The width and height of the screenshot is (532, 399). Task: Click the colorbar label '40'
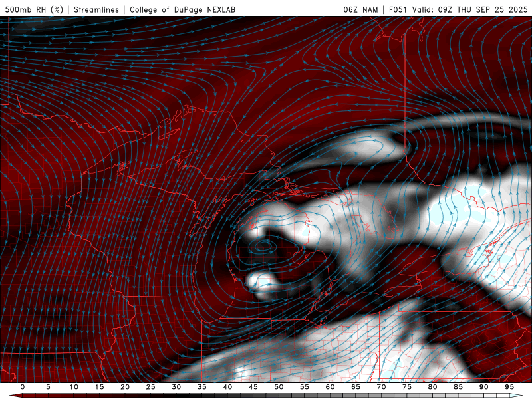[227, 387]
